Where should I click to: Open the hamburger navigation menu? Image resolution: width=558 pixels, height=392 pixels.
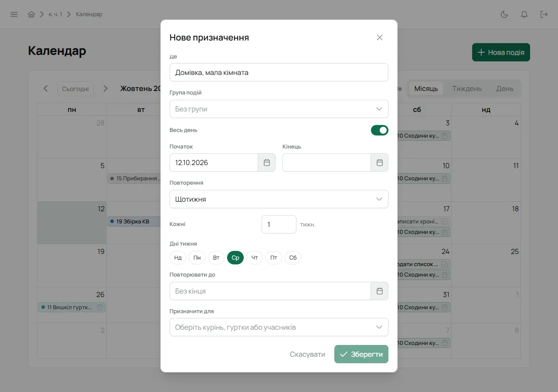(14, 14)
